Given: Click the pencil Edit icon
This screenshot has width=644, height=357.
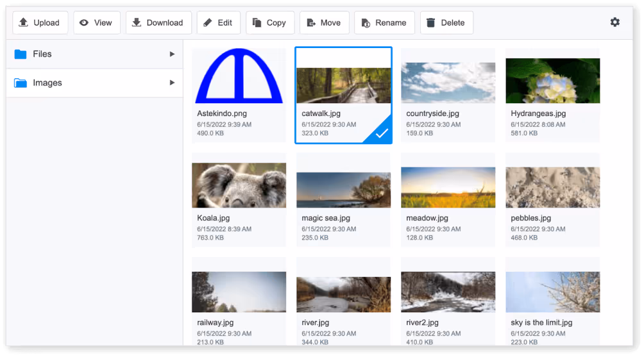Looking at the screenshot, I should click(207, 22).
